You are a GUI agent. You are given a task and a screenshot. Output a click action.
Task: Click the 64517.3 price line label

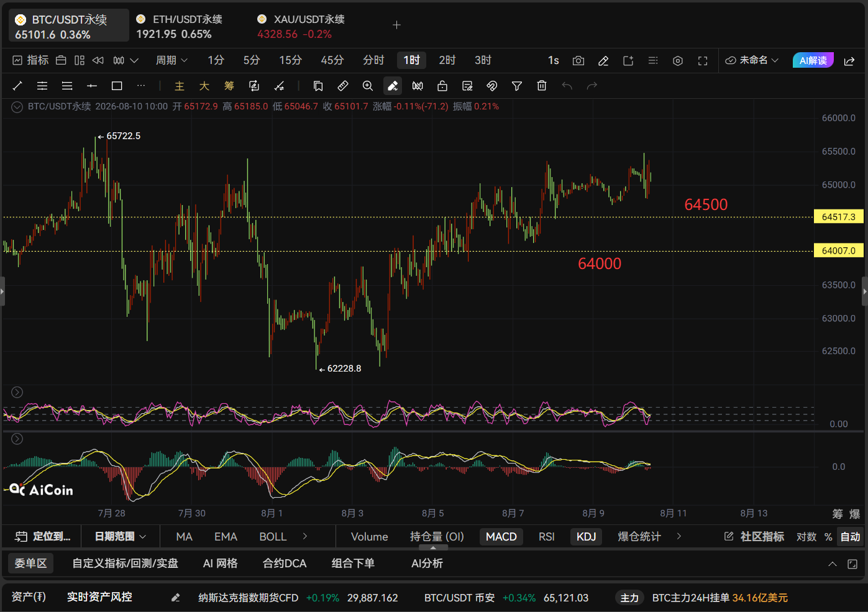click(839, 217)
